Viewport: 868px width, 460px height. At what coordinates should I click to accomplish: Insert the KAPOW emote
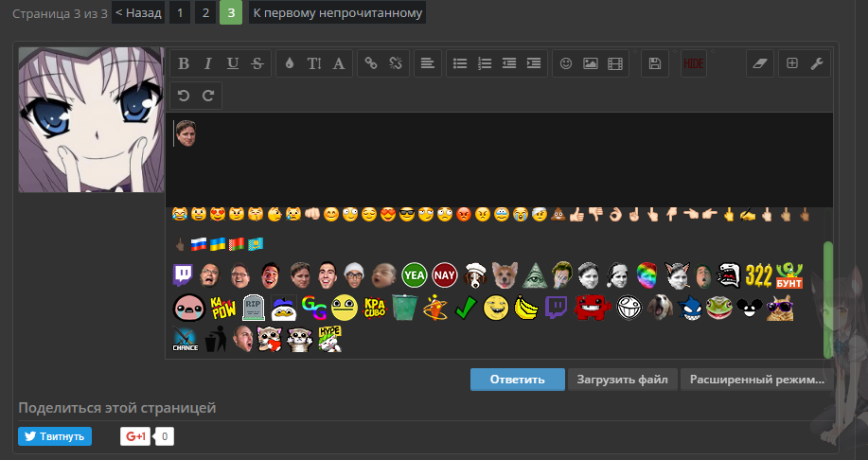[223, 308]
